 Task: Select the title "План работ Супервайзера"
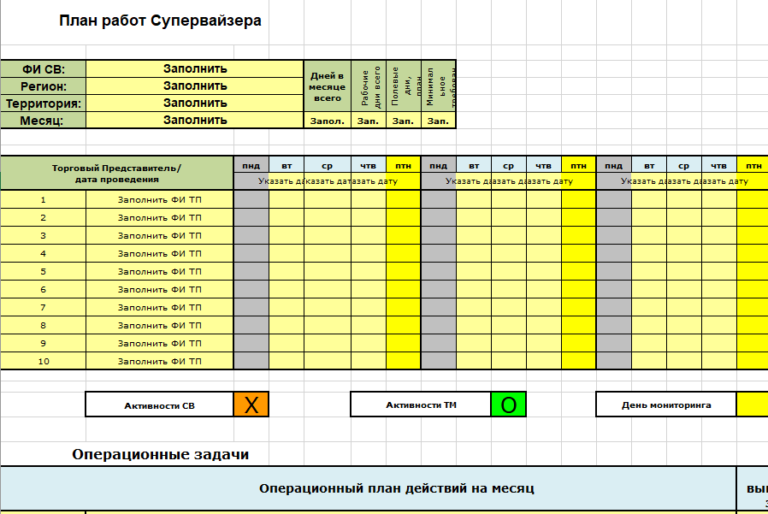point(160,21)
